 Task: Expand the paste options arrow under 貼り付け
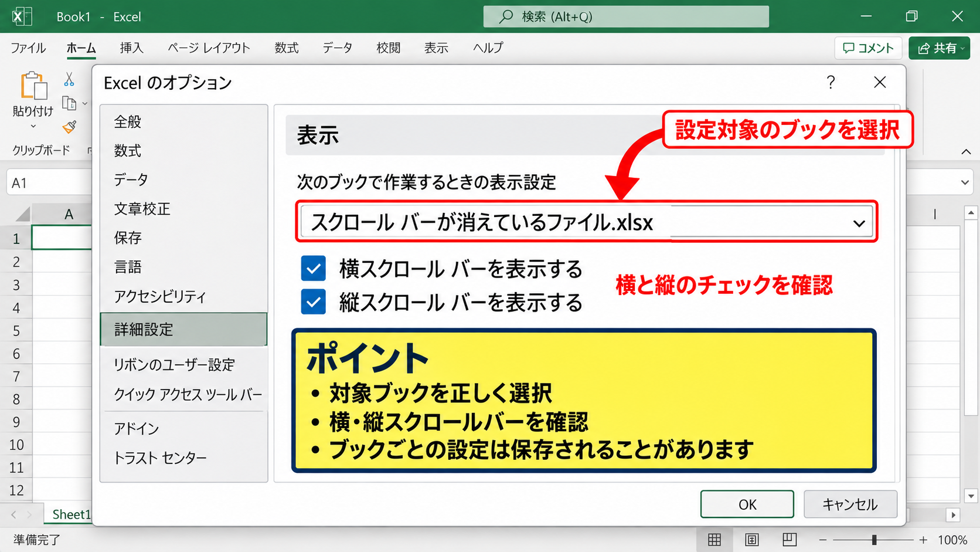click(x=33, y=126)
